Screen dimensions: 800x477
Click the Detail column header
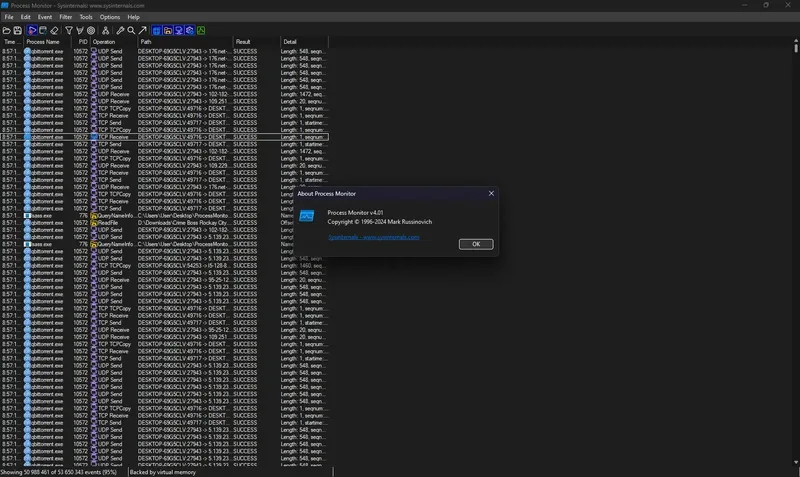pos(304,42)
